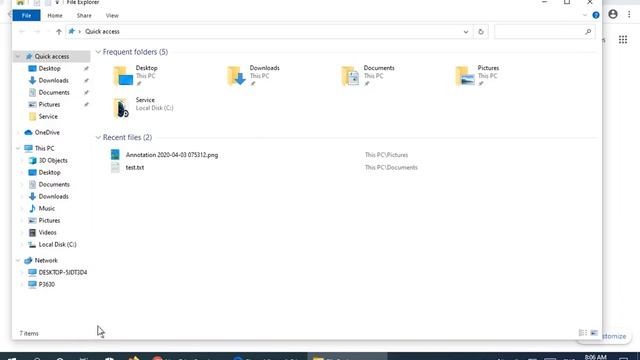Open the Share ribbon tab

(84, 16)
